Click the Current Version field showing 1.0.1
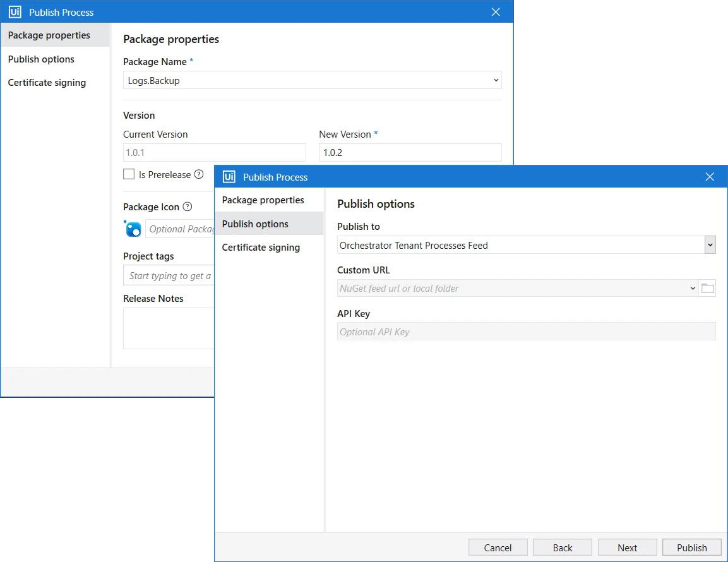 [x=215, y=152]
